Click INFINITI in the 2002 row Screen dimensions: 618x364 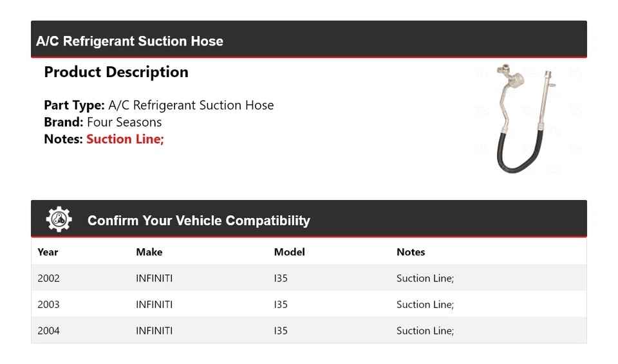coord(154,278)
